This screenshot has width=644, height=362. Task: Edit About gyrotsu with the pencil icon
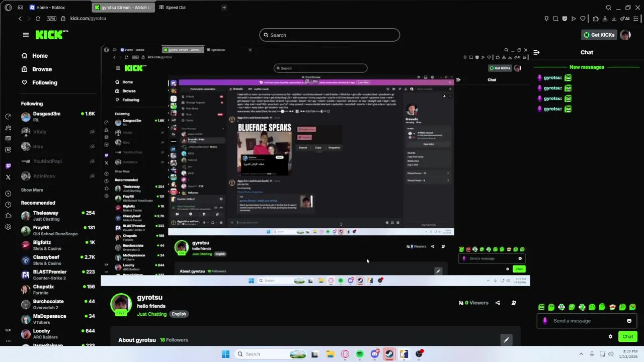(506, 340)
